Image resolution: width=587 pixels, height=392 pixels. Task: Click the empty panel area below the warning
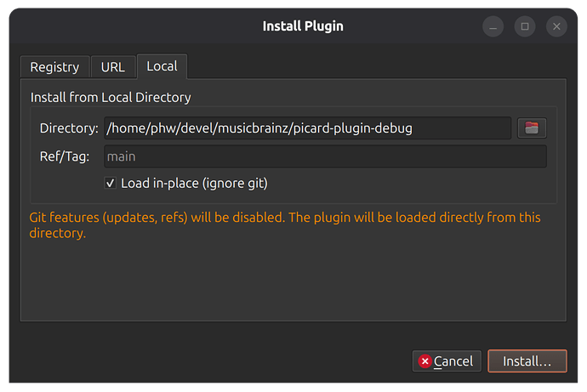tap(293, 281)
